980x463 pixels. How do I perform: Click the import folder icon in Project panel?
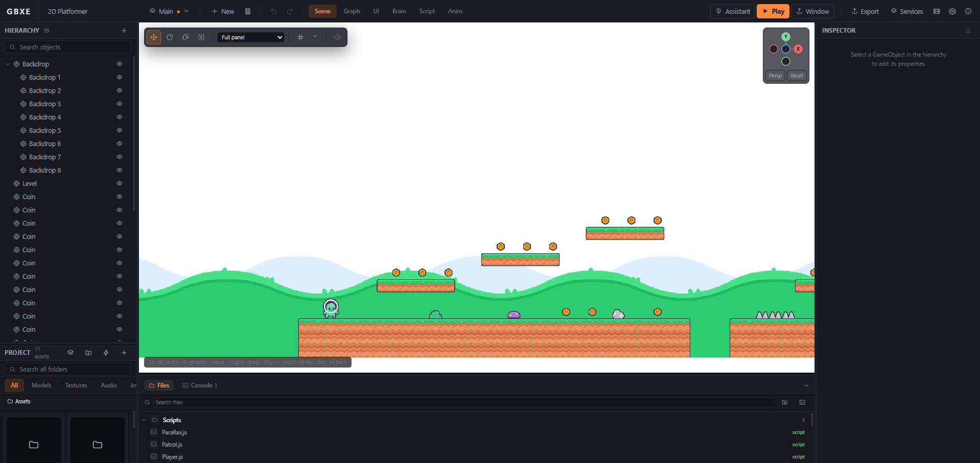(x=88, y=353)
